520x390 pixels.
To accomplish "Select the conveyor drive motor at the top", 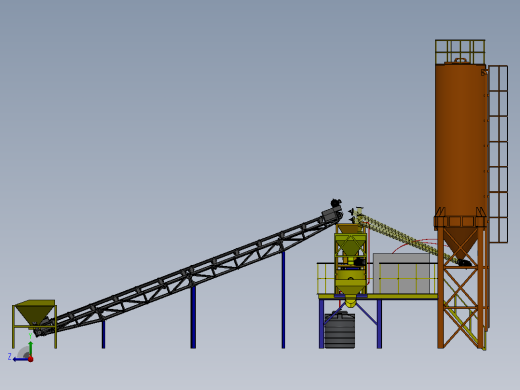I will click(336, 203).
